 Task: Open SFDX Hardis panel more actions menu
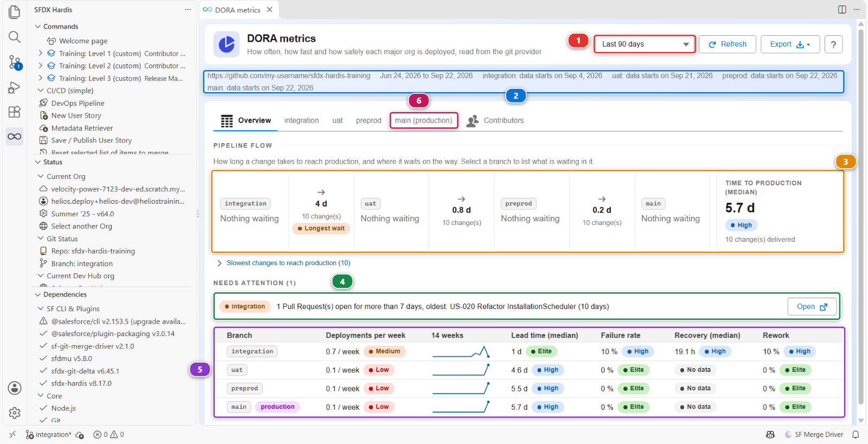click(188, 10)
